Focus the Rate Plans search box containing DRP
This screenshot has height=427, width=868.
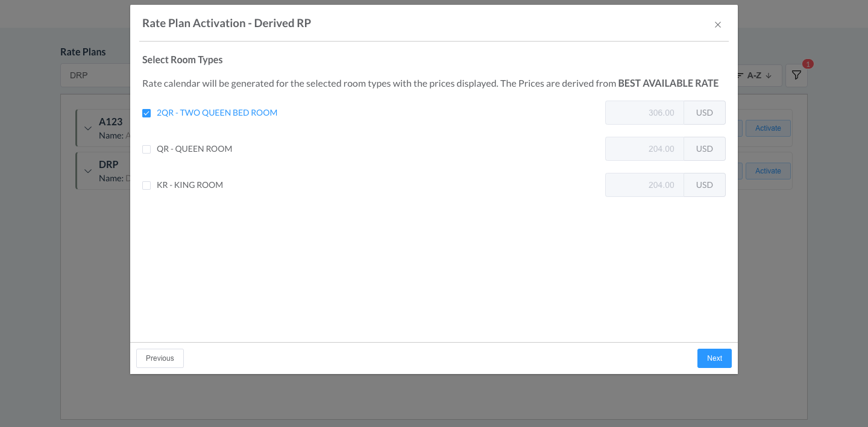point(95,75)
